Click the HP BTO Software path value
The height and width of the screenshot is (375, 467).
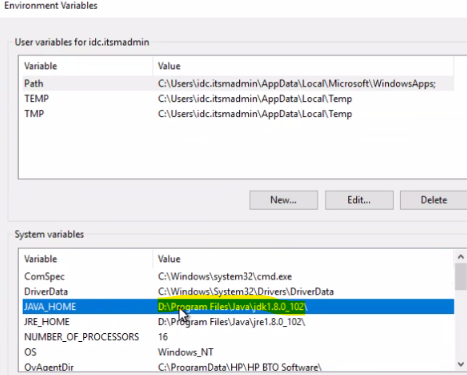coord(239,367)
